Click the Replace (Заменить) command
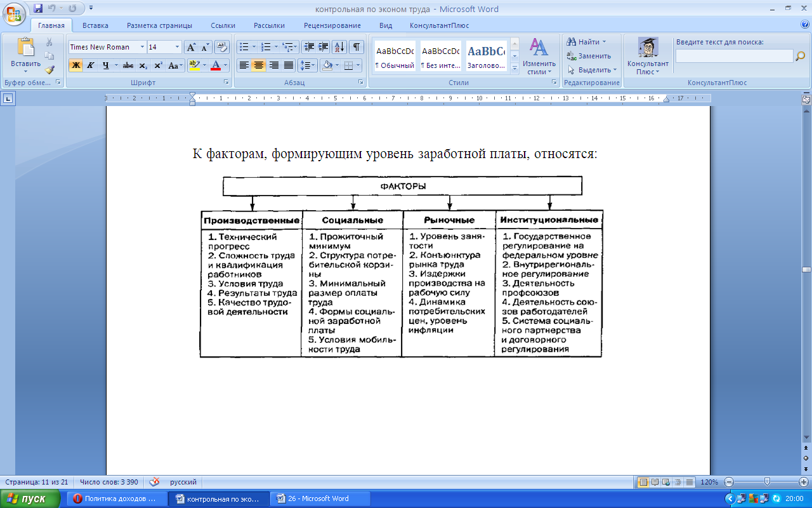 pos(589,56)
